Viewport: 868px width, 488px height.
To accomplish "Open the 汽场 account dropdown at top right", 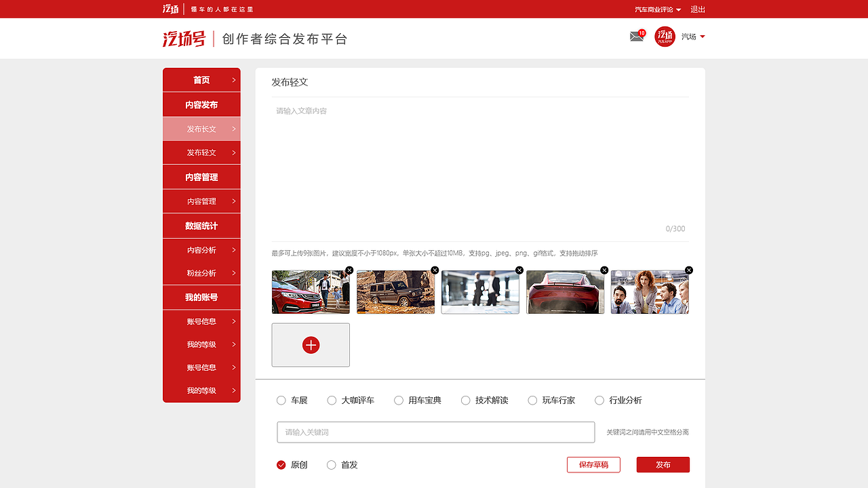I will coord(692,37).
